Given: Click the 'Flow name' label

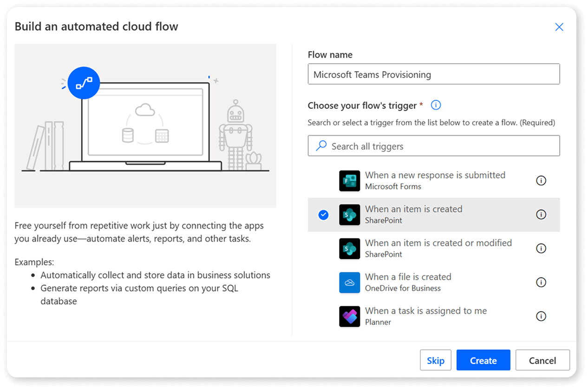Looking at the screenshot, I should pos(330,54).
